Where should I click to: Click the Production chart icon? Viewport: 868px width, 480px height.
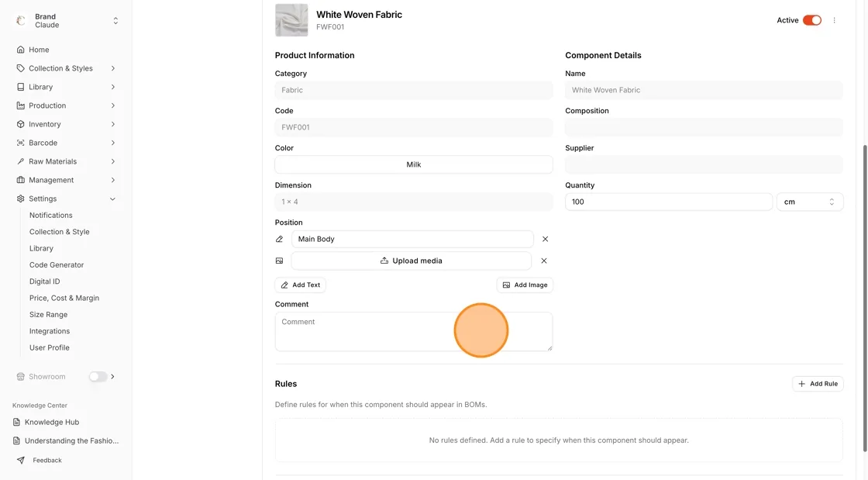(20, 105)
